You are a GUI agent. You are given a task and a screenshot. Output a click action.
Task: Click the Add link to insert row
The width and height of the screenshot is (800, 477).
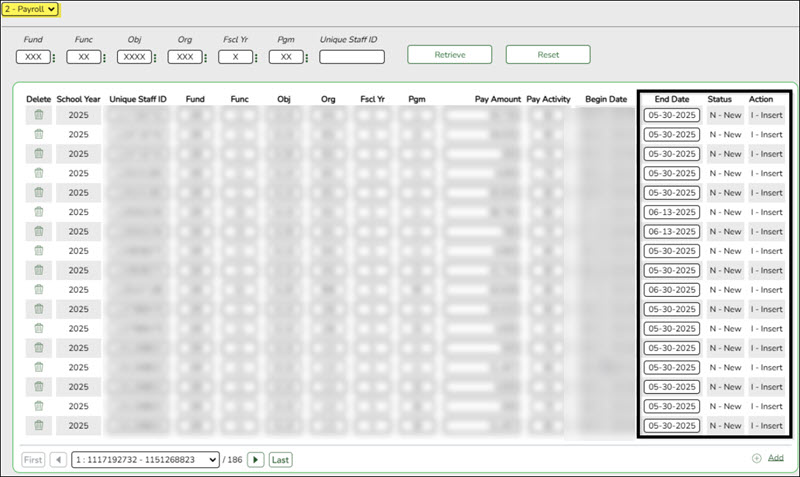pos(775,457)
